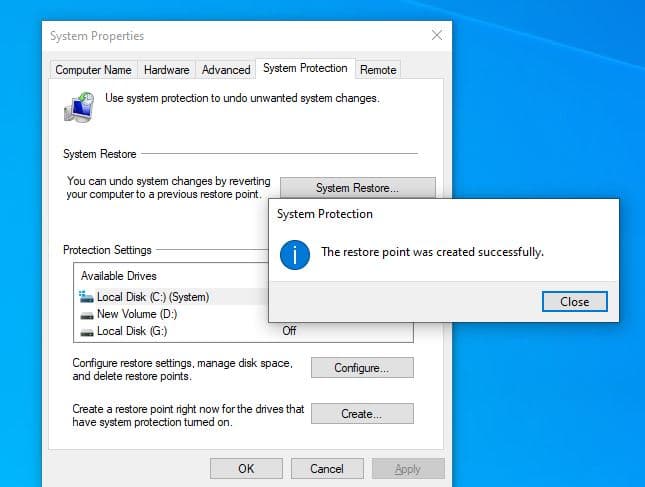Switch to the Computer Name tab
The image size is (645, 487).
click(x=93, y=70)
